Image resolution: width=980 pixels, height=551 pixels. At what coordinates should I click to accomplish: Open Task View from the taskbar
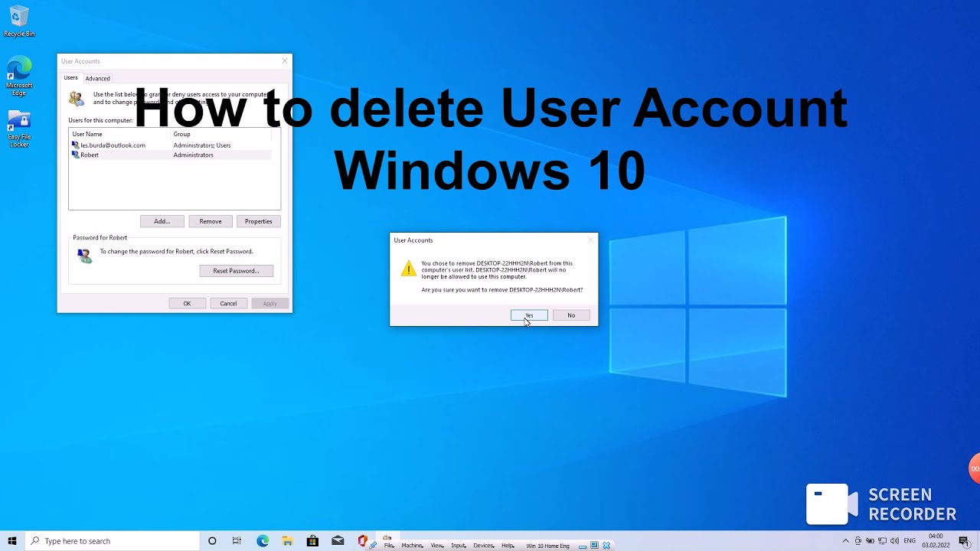(237, 541)
